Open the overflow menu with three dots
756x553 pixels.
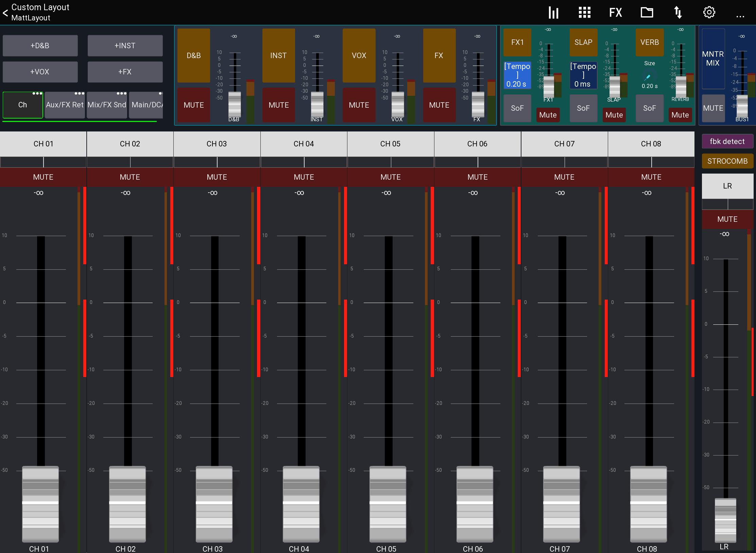[x=740, y=15]
